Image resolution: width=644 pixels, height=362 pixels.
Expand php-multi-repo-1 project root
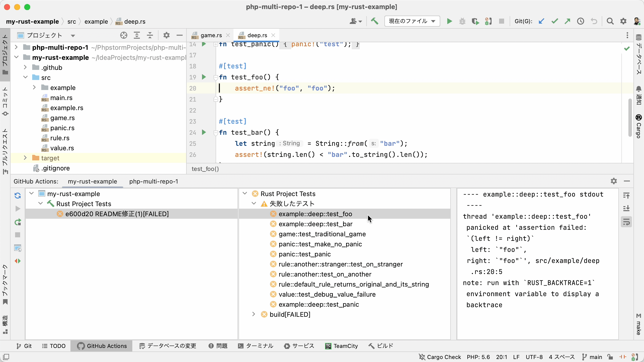16,47
